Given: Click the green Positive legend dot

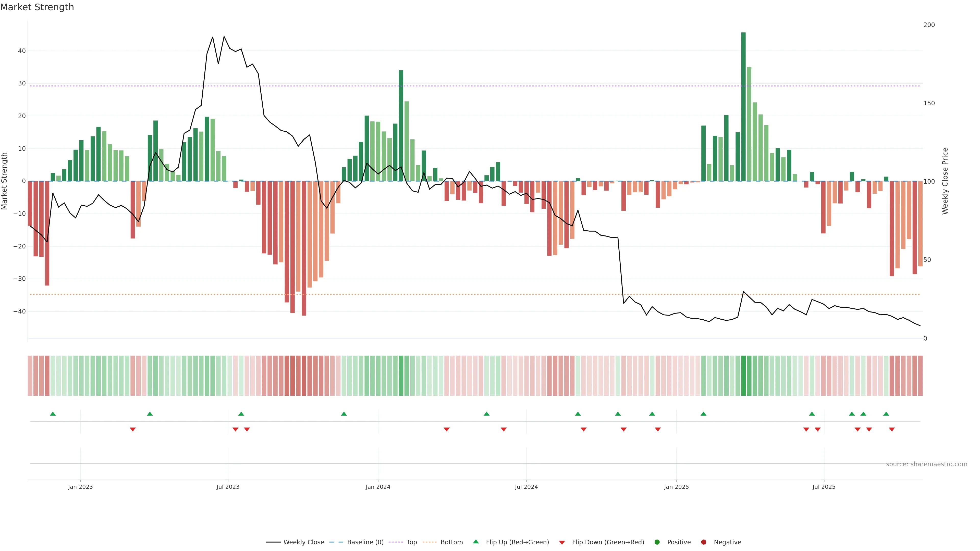Looking at the screenshot, I should pyautogui.click(x=657, y=542).
